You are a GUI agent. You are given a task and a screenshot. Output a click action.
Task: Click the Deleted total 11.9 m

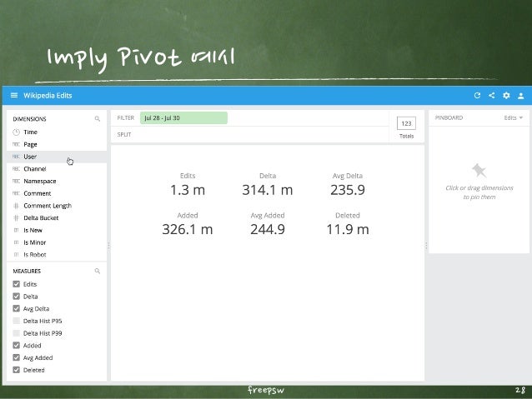pyautogui.click(x=348, y=230)
